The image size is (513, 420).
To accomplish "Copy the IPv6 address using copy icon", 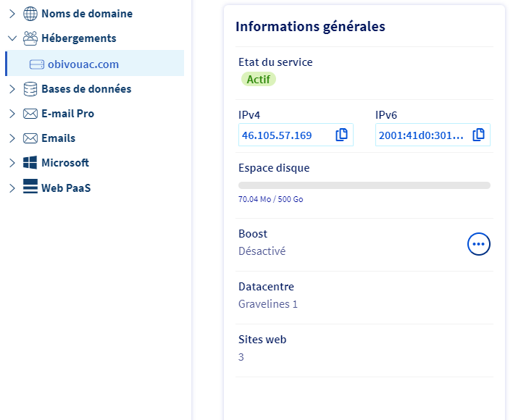I will point(478,135).
